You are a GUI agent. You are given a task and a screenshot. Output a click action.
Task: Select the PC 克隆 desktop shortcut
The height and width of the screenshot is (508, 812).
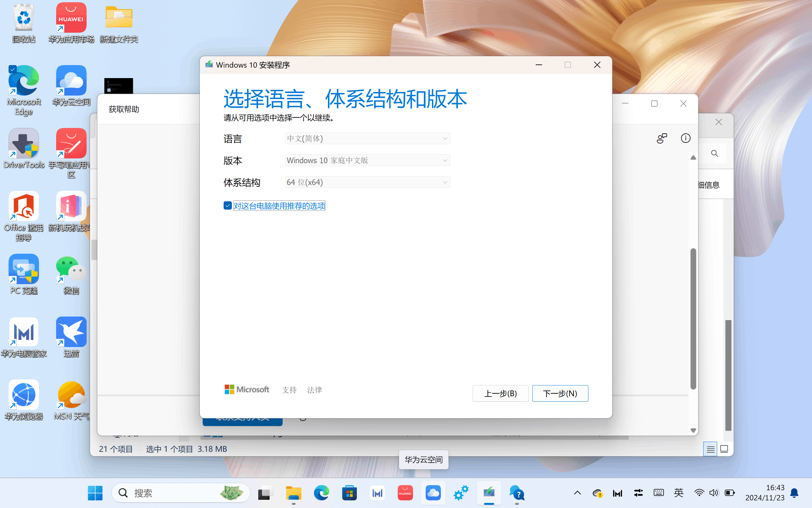[x=24, y=274]
